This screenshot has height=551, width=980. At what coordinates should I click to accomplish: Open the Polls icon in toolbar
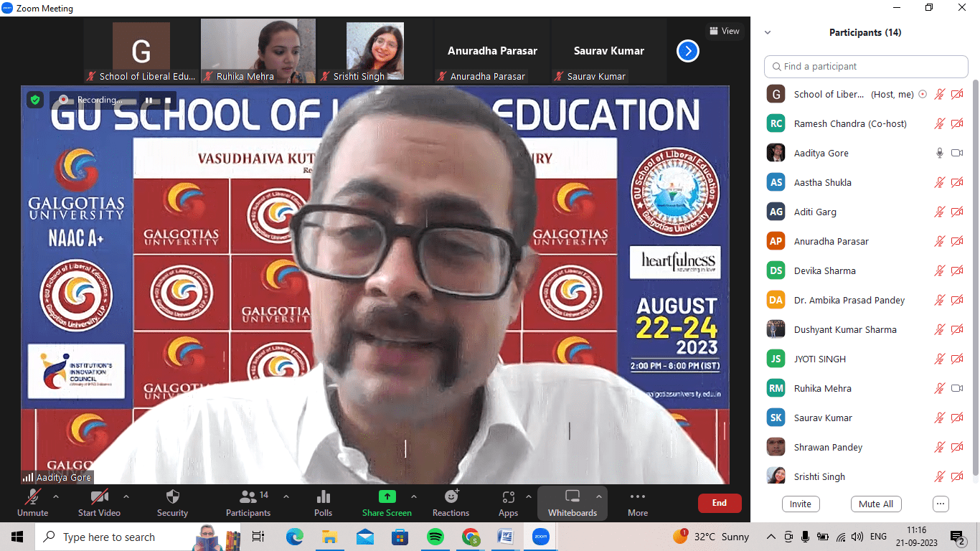coord(323,497)
